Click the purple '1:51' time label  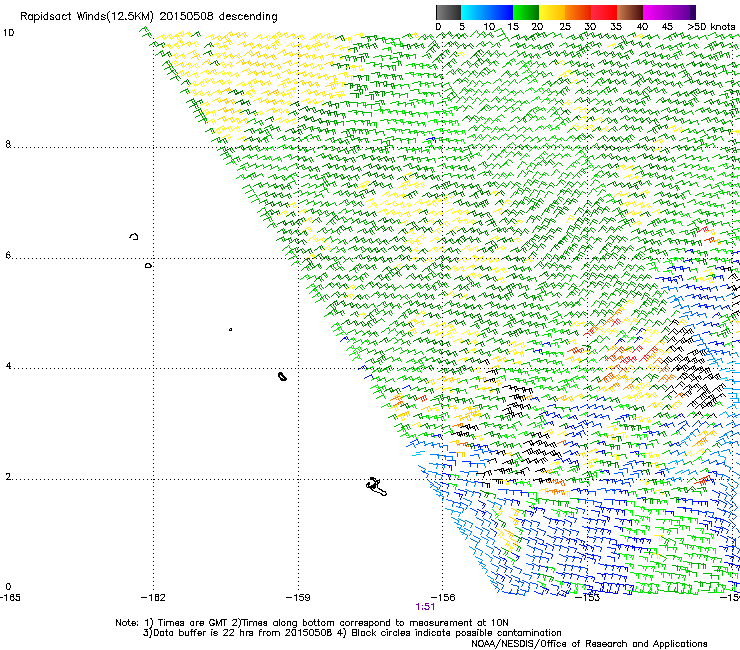[x=425, y=607]
